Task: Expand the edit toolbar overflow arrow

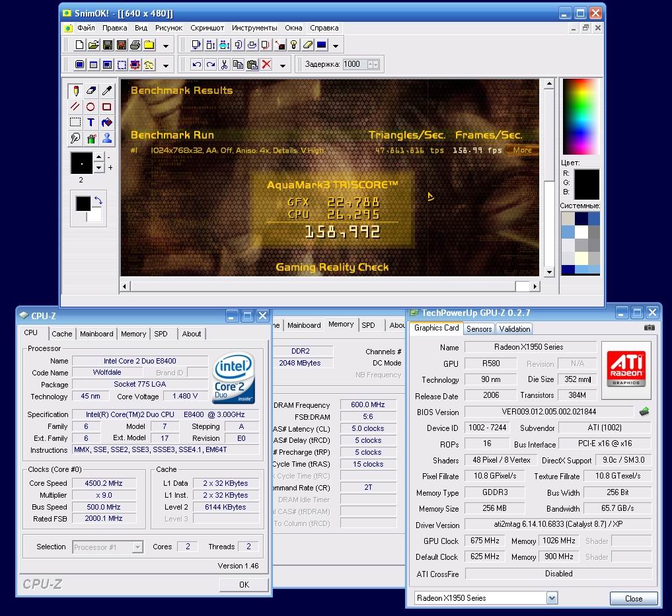Action: click(282, 65)
